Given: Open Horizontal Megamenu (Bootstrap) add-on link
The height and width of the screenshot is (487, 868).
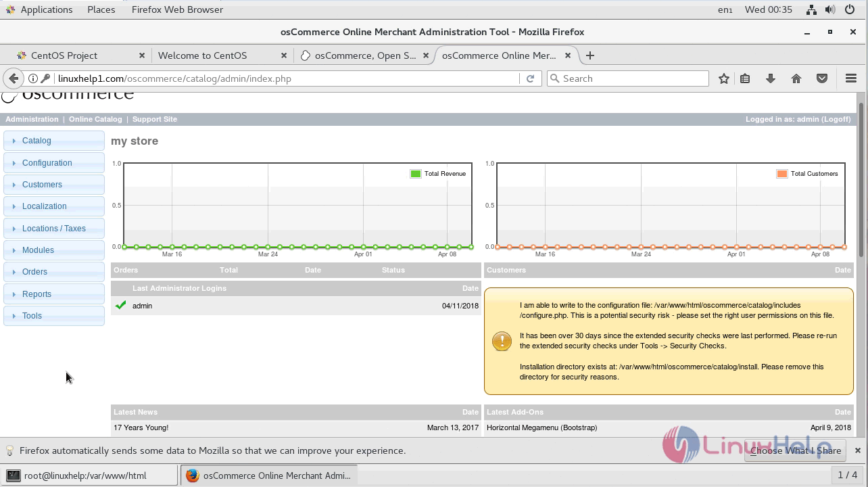Looking at the screenshot, I should click(541, 427).
